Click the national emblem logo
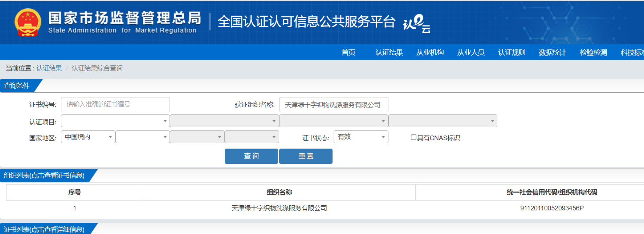Screen dimensions: 644x234 [28, 23]
